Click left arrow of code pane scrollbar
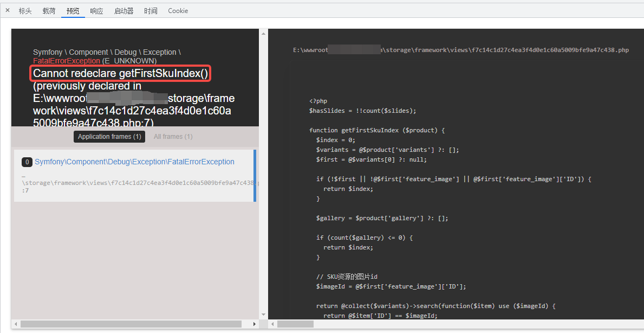This screenshot has width=644, height=333. click(x=272, y=324)
